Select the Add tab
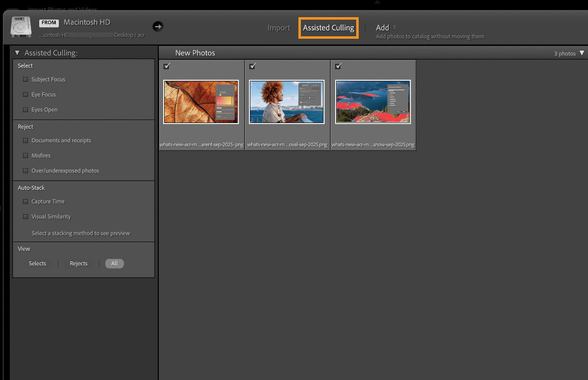This screenshot has width=588, height=380. [x=383, y=27]
